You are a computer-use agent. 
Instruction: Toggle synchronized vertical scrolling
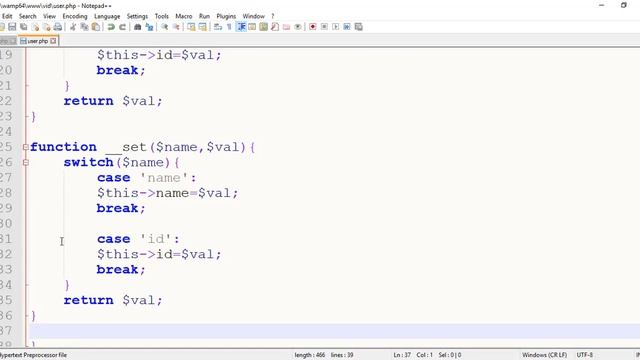tap(191, 27)
